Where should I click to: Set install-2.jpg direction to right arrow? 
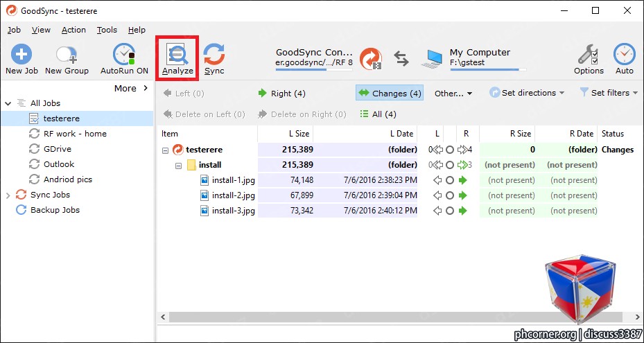[463, 195]
